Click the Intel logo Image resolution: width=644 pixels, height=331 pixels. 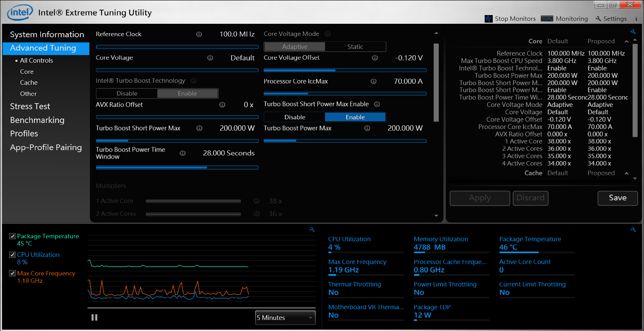point(20,12)
